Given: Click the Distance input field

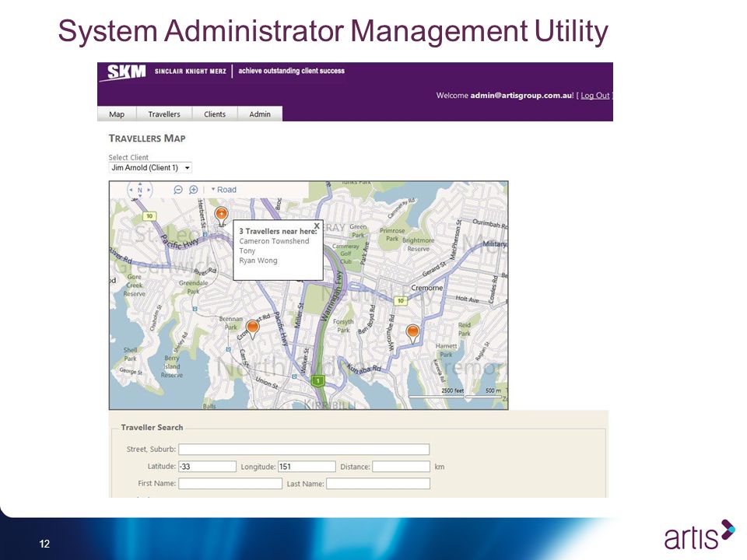Looking at the screenshot, I should coord(402,466).
